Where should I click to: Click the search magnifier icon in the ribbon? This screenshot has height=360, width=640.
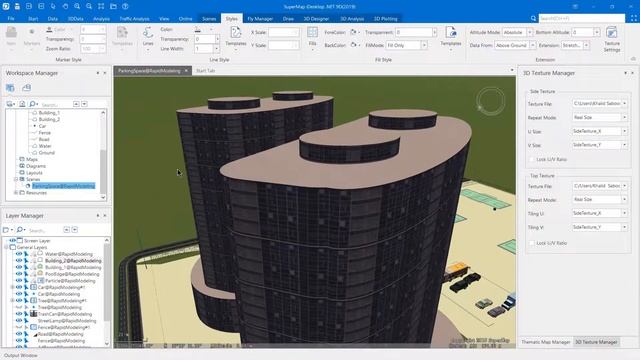click(x=533, y=18)
